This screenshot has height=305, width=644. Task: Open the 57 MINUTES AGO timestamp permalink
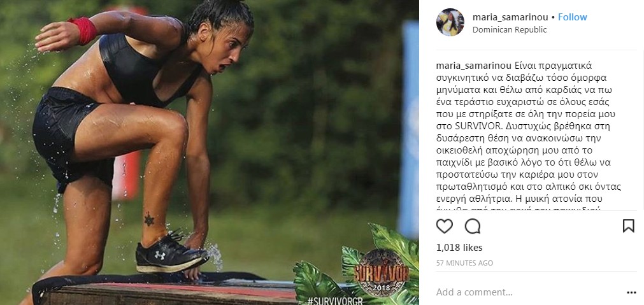point(464,263)
